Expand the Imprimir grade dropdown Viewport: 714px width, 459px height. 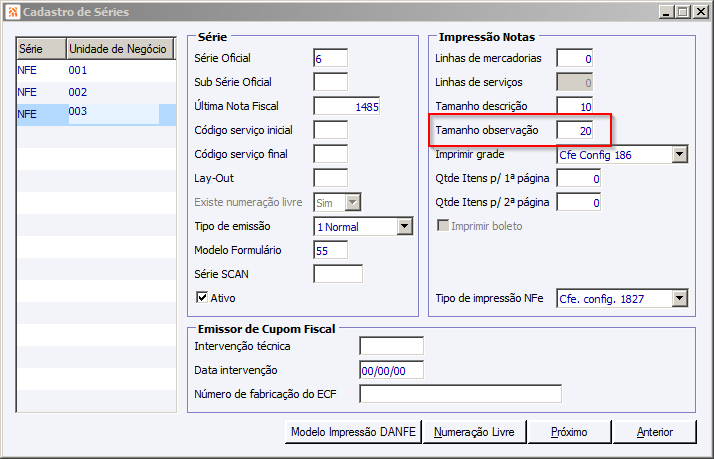679,154
